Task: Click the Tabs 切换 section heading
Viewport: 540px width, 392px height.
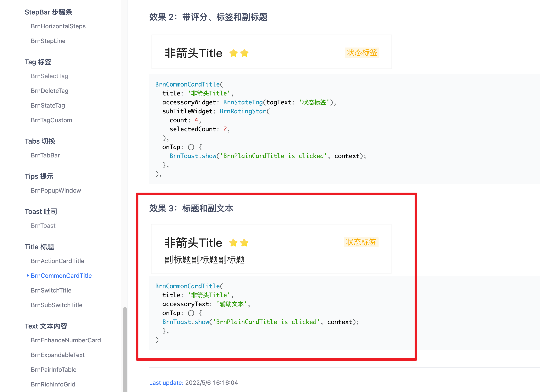Action: (x=40, y=141)
